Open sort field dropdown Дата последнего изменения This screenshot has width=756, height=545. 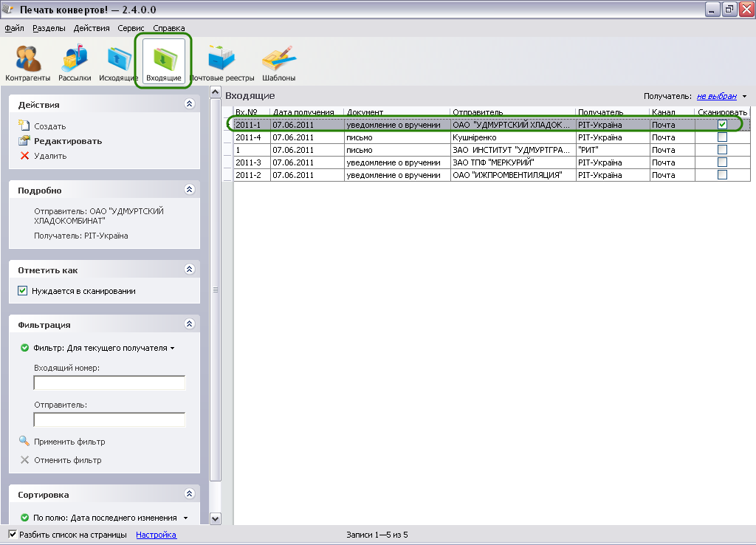pyautogui.click(x=185, y=518)
